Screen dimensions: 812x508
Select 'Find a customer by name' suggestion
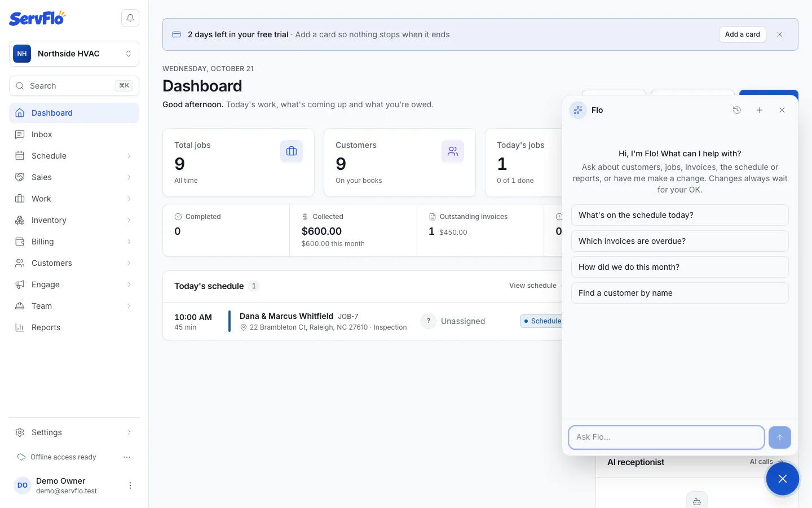point(679,293)
